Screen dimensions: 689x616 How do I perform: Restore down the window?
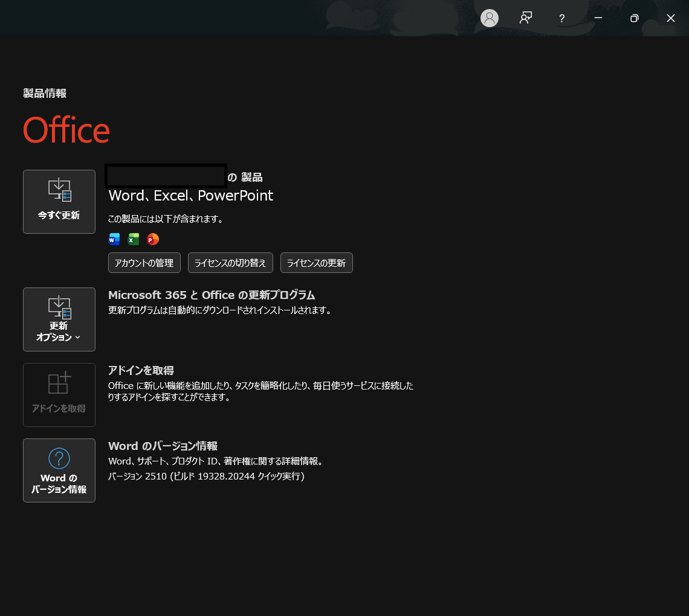pyautogui.click(x=634, y=18)
